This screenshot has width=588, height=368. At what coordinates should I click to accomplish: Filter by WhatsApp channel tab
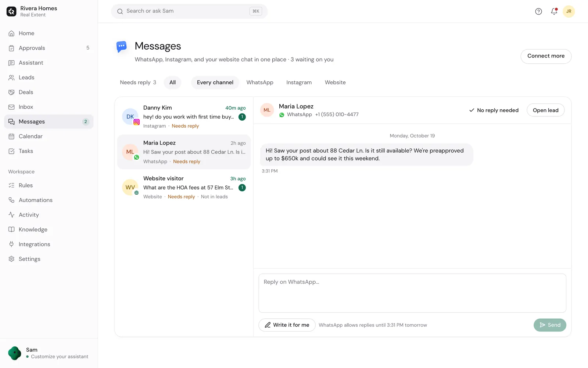(260, 82)
